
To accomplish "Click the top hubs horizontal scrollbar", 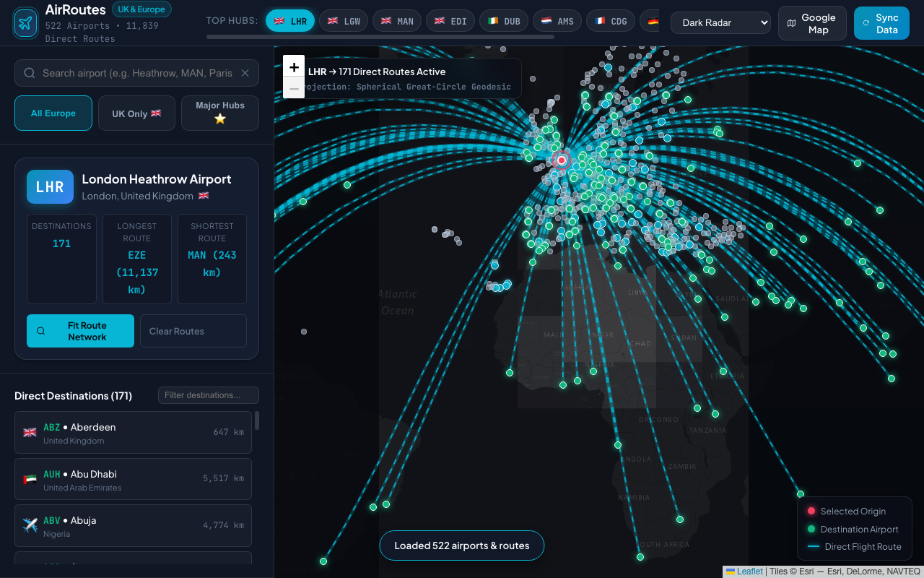I will (x=380, y=37).
